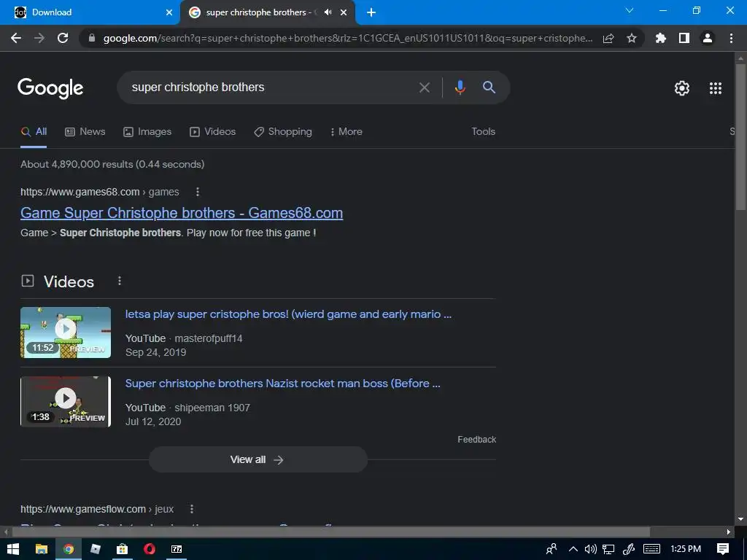Open People icon in system tray
The height and width of the screenshot is (560, 747).
[x=551, y=549]
